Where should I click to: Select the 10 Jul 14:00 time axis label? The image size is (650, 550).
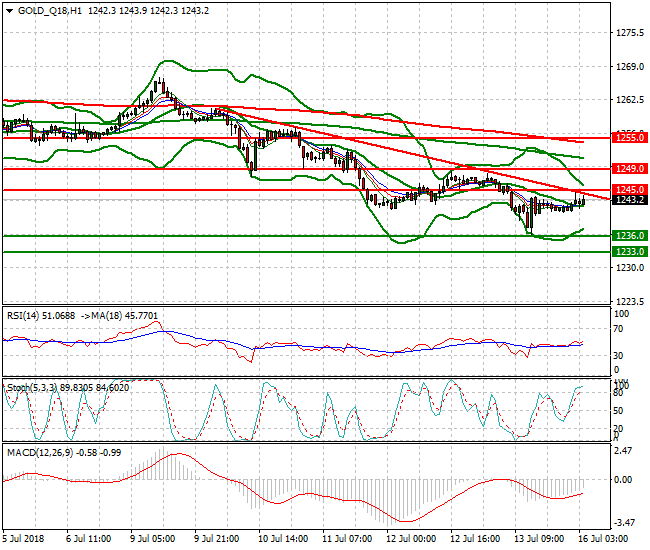283,539
